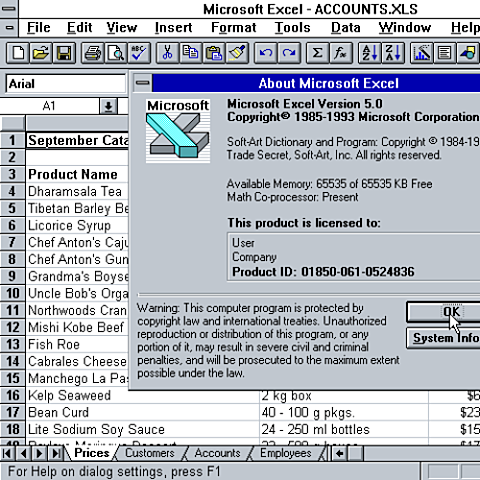This screenshot has height=480, width=480.
Task: Click the Copy toolbar icon
Action: tap(191, 53)
